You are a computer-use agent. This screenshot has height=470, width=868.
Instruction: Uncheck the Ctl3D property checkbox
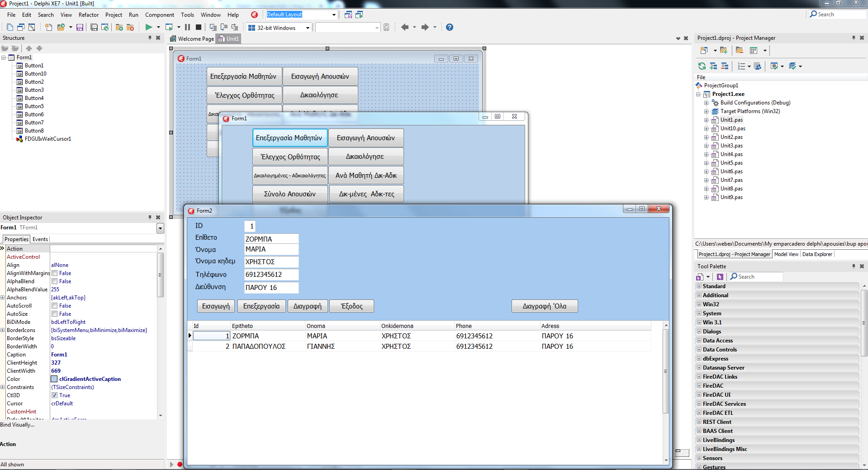coord(54,395)
